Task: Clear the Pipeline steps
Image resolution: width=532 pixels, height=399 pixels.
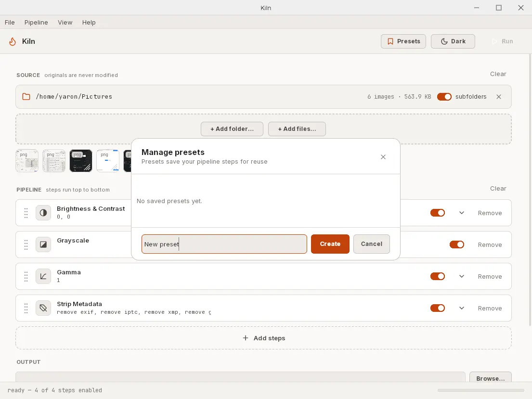Action: tap(498, 188)
